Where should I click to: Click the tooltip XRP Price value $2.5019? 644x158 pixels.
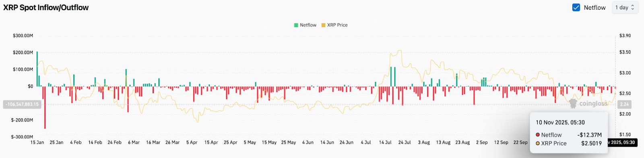tap(591, 143)
